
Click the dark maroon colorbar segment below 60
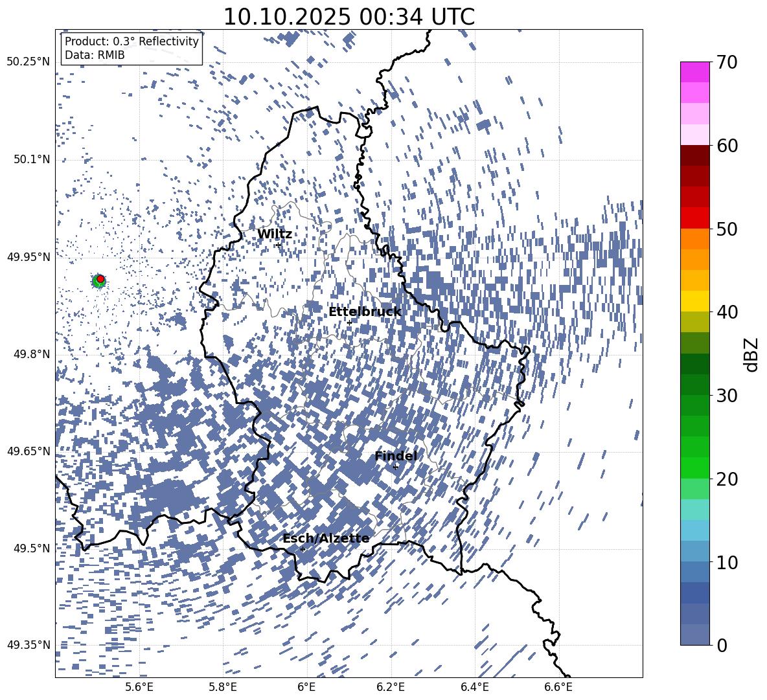[x=695, y=155]
